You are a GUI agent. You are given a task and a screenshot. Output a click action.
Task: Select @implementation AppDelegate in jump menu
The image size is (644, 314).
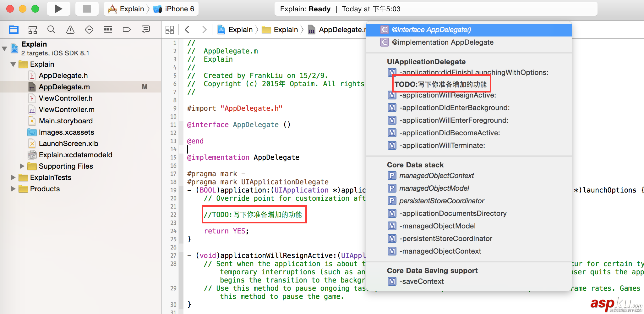(442, 42)
